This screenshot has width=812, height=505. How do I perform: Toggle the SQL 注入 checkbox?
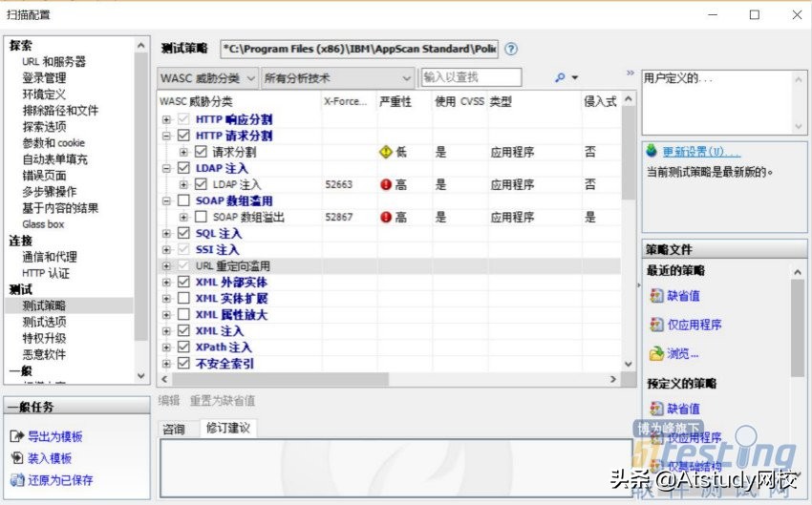tap(183, 233)
